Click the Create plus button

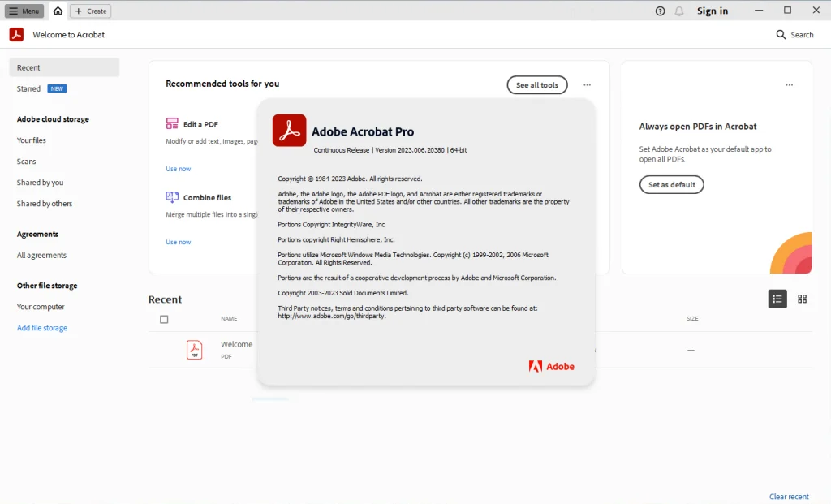[x=91, y=11]
